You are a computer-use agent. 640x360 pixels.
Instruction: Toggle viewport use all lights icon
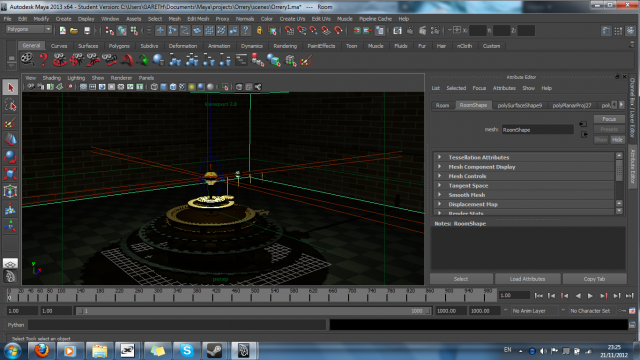click(192, 87)
